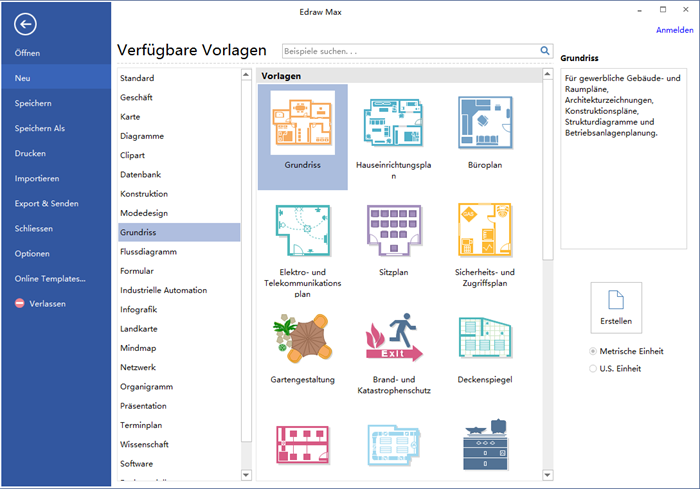Image resolution: width=700 pixels, height=489 pixels.
Task: Select the Wissenschaft category
Action: [179, 444]
